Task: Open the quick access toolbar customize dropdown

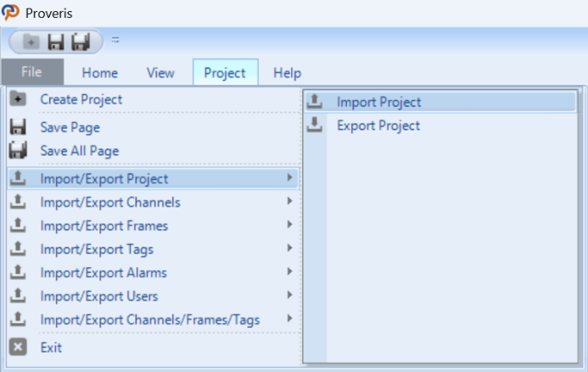Action: tap(115, 40)
